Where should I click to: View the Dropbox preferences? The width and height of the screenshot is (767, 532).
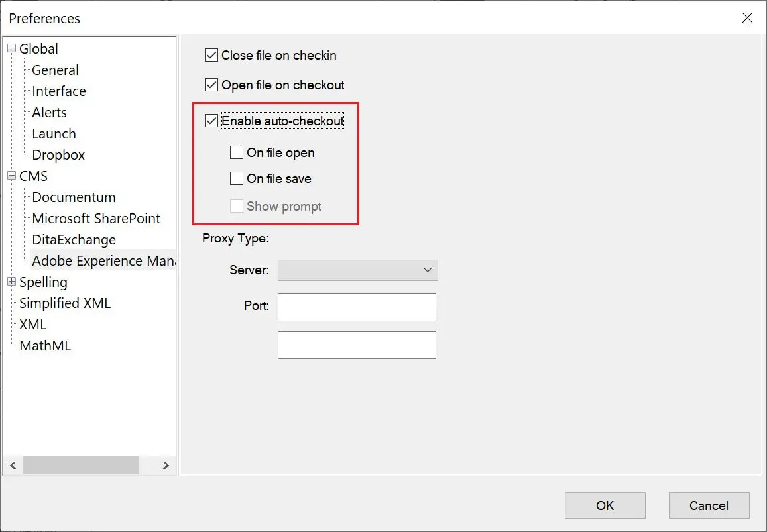click(x=58, y=154)
